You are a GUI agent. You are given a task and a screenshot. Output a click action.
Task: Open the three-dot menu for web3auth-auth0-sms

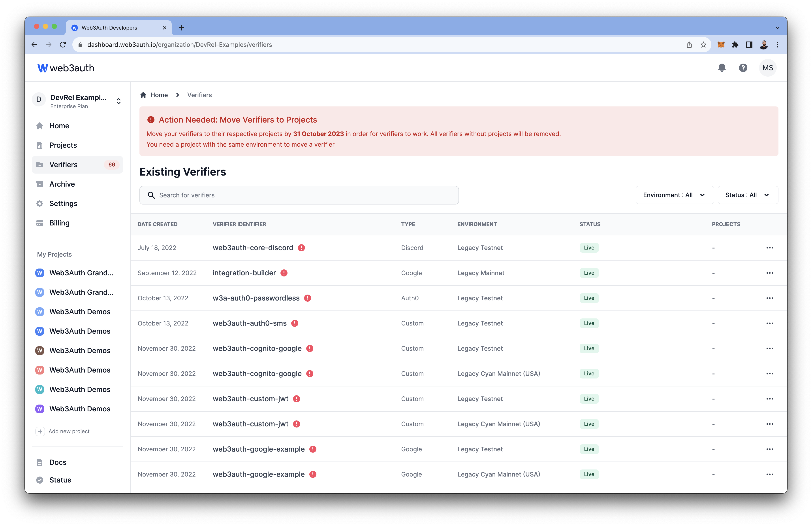click(770, 323)
